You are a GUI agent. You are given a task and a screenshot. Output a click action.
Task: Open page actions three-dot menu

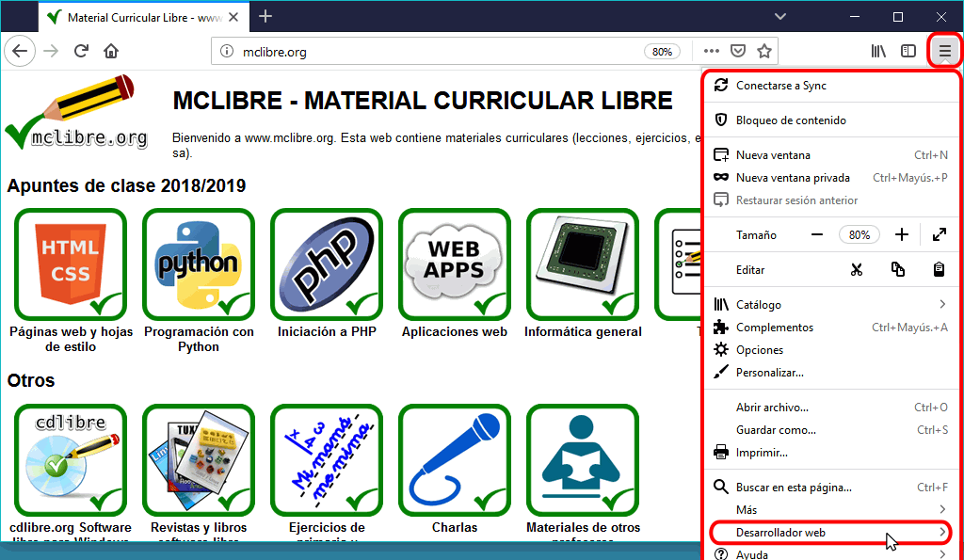pyautogui.click(x=712, y=51)
